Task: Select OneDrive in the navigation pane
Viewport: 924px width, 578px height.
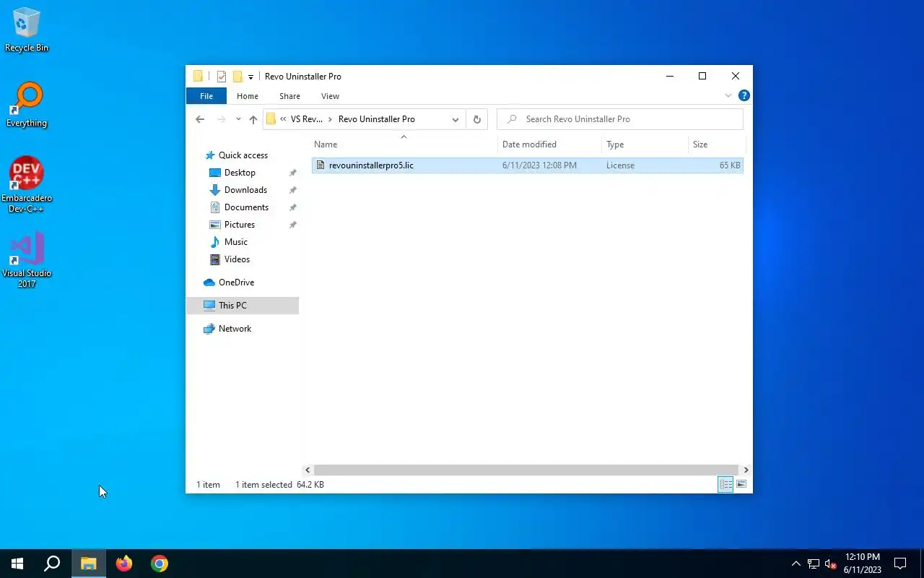Action: (x=236, y=282)
